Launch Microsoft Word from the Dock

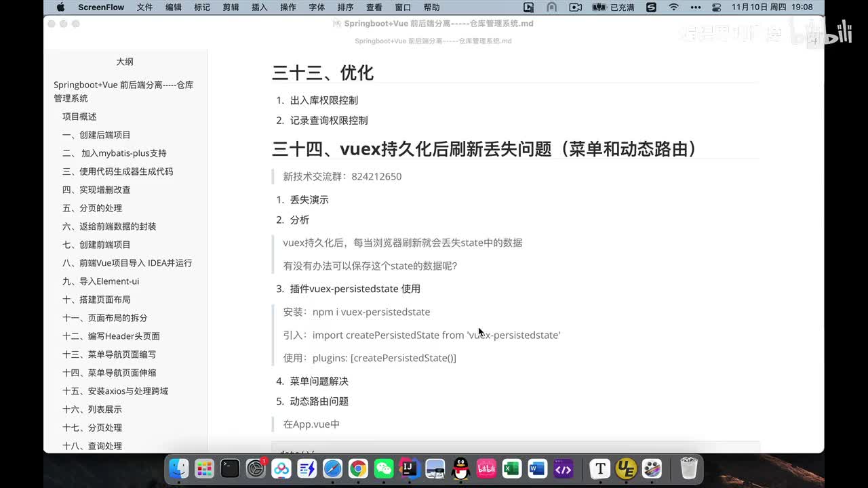pyautogui.click(x=538, y=468)
